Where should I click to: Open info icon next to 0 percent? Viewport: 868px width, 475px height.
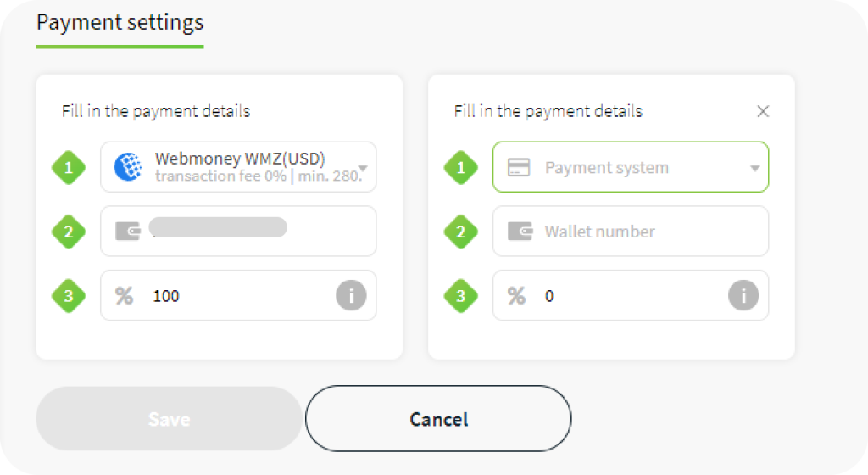pyautogui.click(x=743, y=295)
